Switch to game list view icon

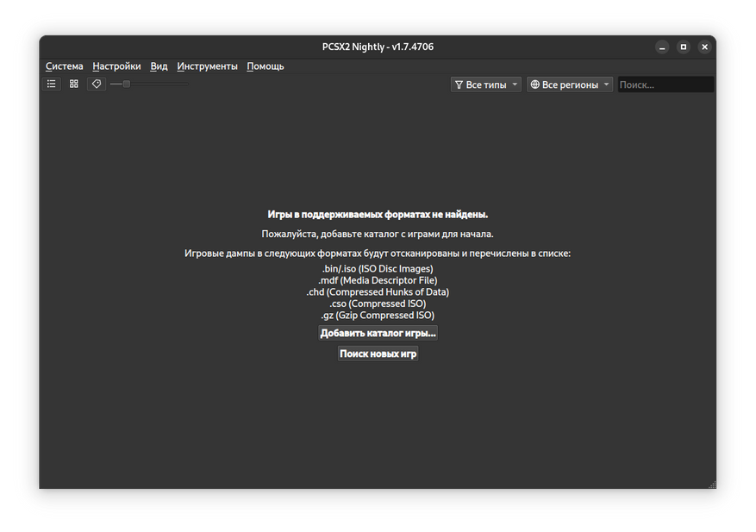pyautogui.click(x=52, y=84)
